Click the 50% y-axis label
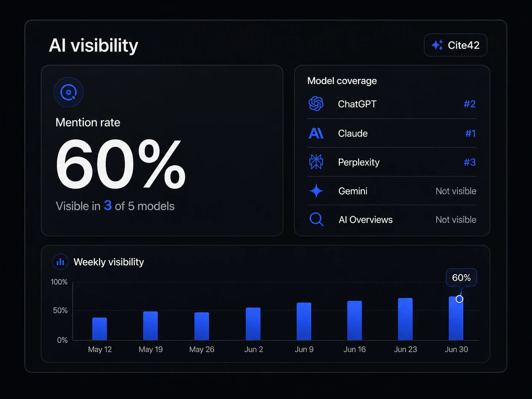532x399 pixels. (x=60, y=310)
